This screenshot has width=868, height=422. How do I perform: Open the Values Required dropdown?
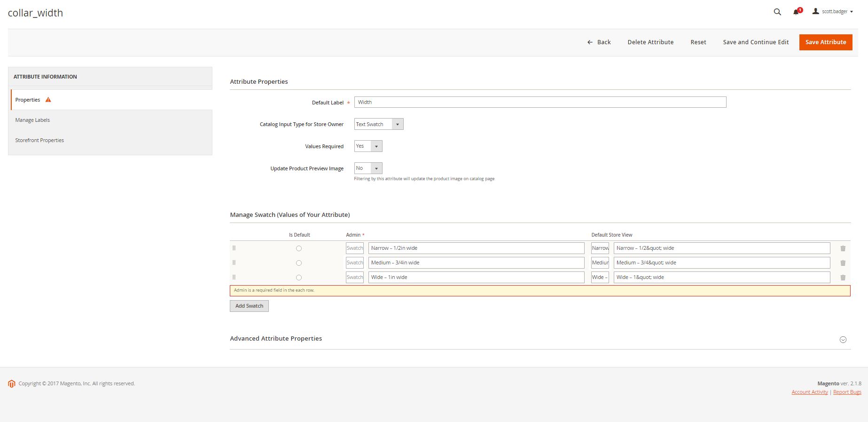pos(368,146)
